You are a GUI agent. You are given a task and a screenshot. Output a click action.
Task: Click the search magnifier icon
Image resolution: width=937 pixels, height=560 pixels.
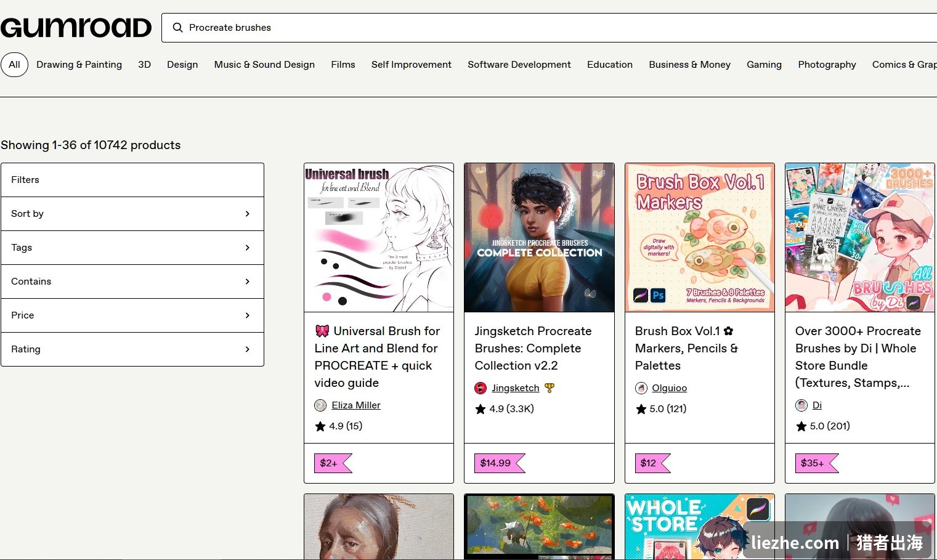(177, 28)
